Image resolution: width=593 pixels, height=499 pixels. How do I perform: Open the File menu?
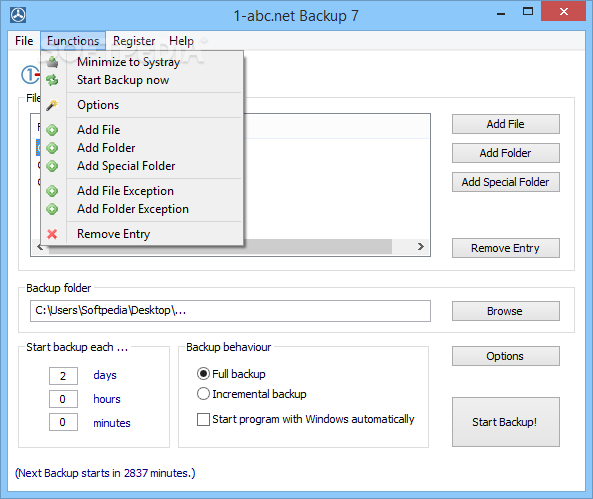(24, 40)
